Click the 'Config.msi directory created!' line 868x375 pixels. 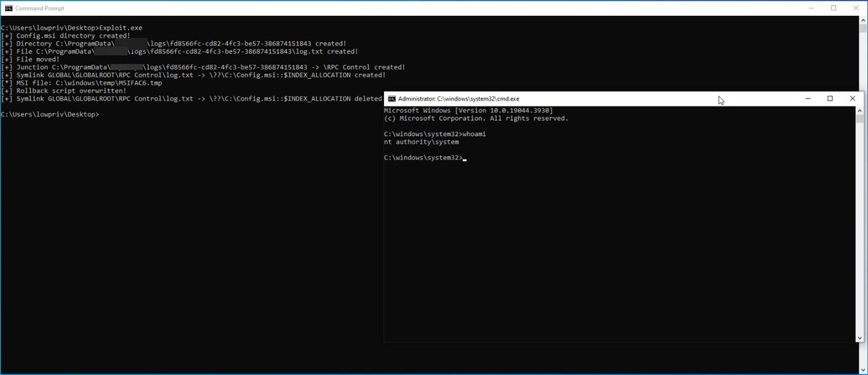coord(66,35)
